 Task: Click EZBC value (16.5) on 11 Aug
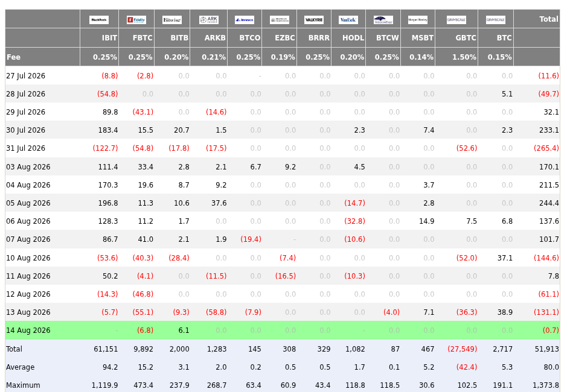point(286,276)
